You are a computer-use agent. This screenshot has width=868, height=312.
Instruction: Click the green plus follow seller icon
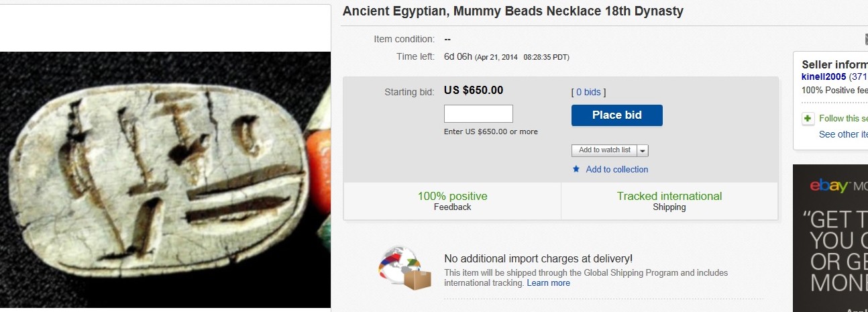(x=808, y=119)
